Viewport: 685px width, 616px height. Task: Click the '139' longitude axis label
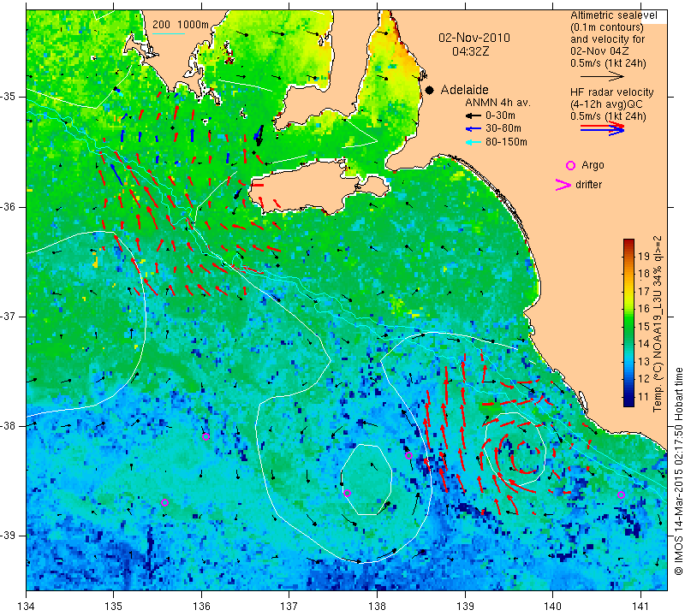(465, 607)
